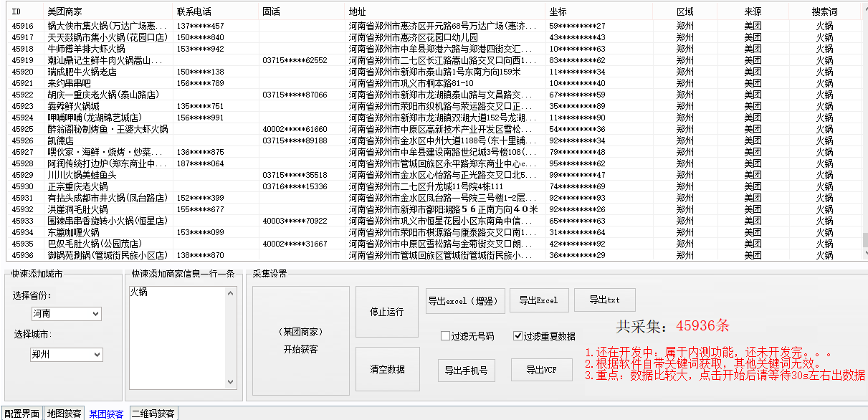Click the 停止运行 button
This screenshot has width=868, height=420.
coord(386,312)
